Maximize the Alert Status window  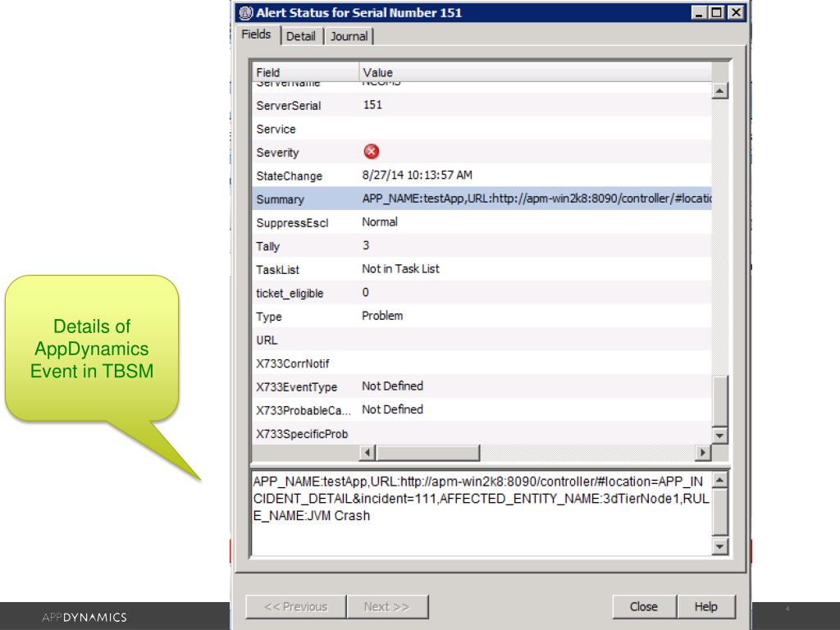point(716,12)
